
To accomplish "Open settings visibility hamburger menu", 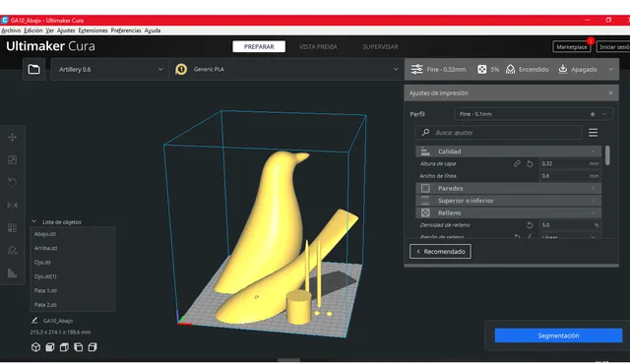I will coord(593,133).
